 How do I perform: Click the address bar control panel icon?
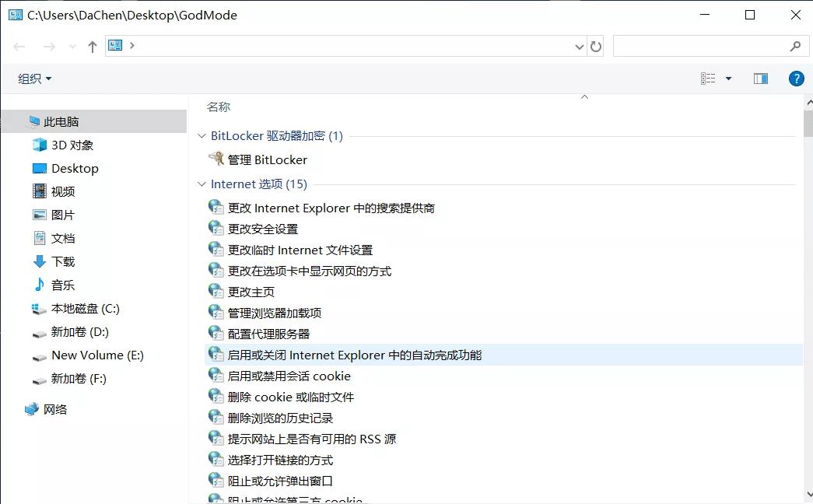[115, 46]
